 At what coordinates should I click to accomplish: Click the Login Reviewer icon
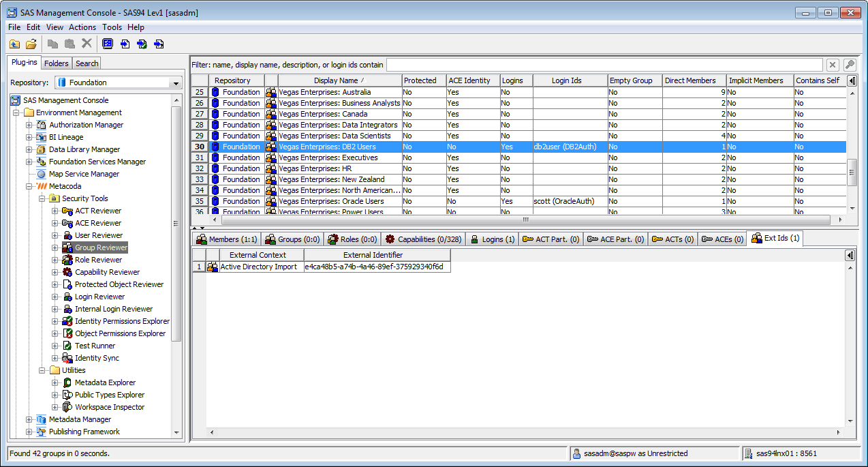67,297
